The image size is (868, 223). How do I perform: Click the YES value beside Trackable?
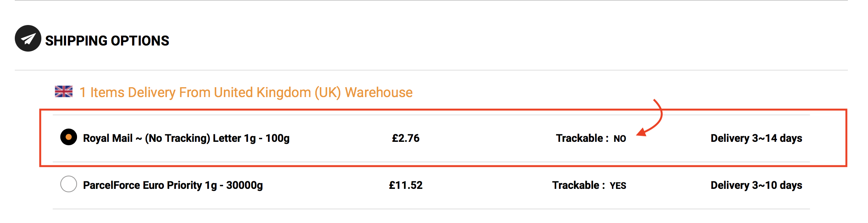point(618,186)
